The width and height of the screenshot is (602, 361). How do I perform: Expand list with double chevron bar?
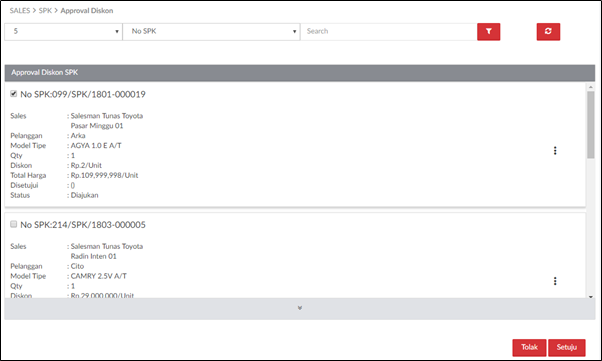[300, 308]
